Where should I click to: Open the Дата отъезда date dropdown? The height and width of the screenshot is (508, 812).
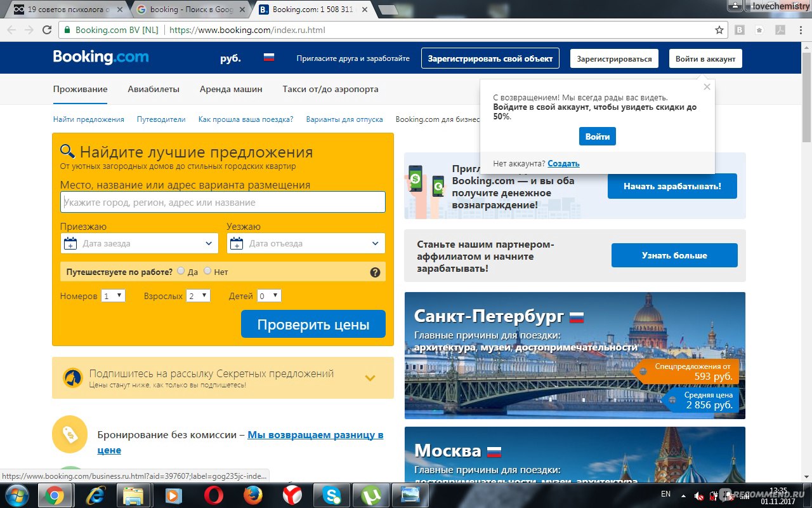(306, 243)
